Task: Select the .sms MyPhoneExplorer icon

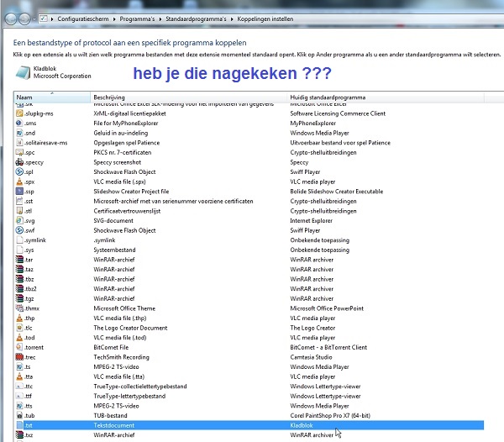Action: point(19,123)
